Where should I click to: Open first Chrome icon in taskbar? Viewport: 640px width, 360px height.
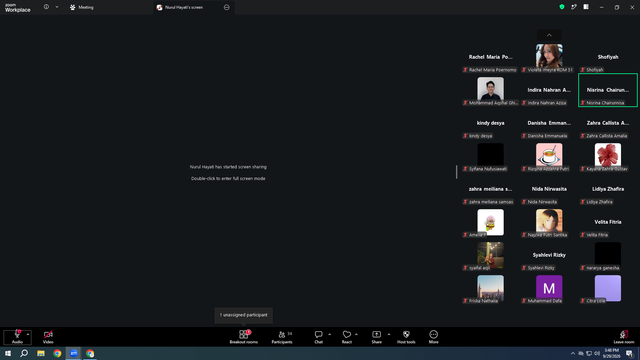[x=57, y=353]
